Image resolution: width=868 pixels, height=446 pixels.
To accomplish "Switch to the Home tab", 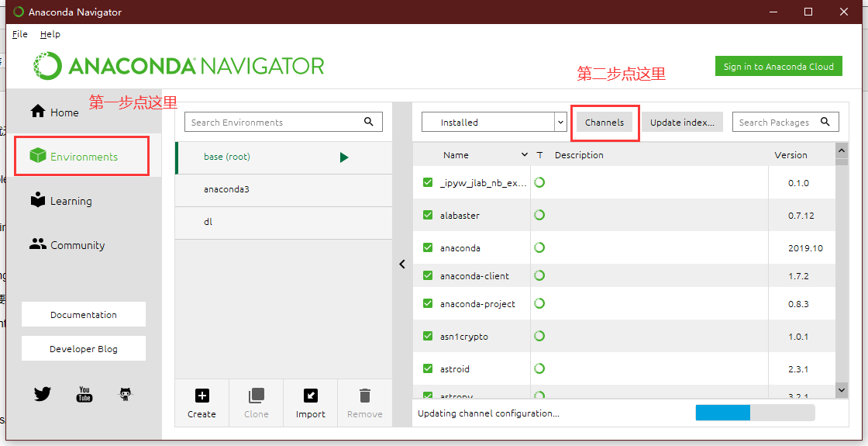I will [x=84, y=112].
